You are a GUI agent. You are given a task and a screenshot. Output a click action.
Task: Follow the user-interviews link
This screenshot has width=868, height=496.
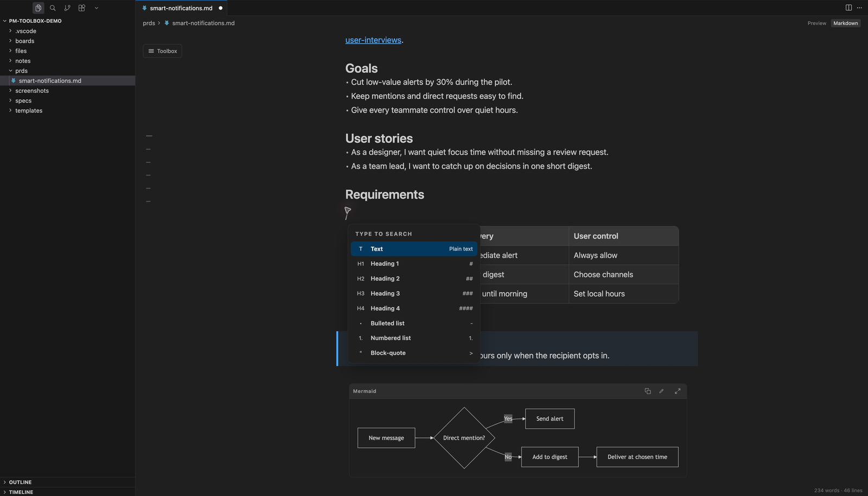click(x=373, y=40)
